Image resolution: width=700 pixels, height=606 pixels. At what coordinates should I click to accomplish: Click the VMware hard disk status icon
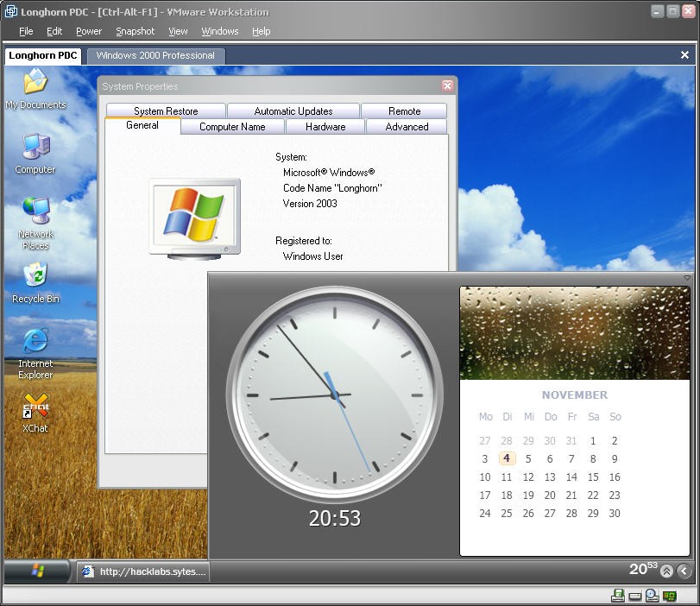[635, 596]
